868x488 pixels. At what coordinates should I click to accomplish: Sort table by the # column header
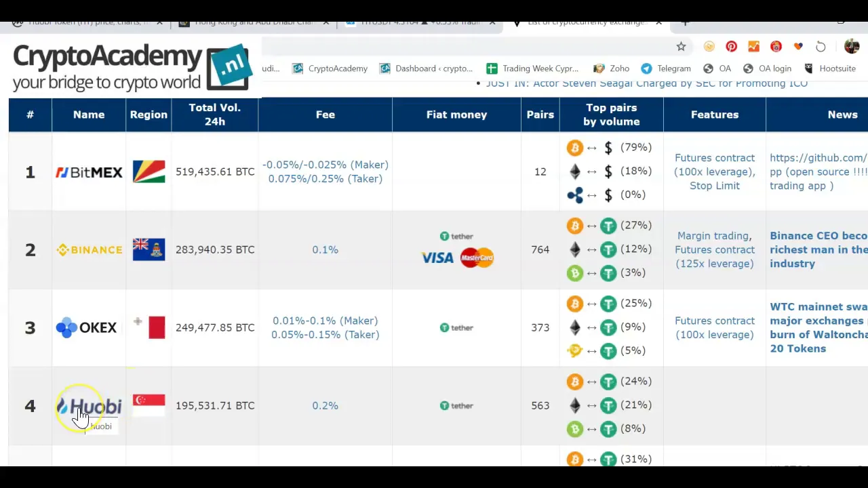[30, 115]
